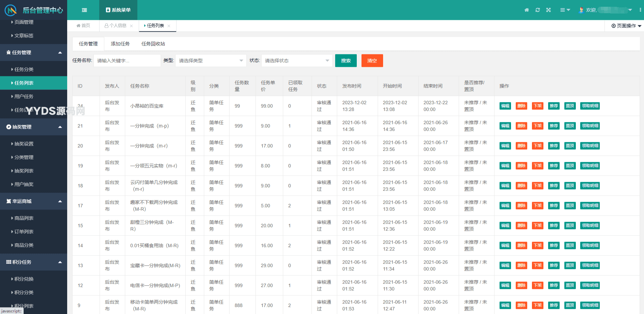This screenshot has width=644, height=314.
Task: Close the 任务列表 tab
Action: (x=169, y=26)
